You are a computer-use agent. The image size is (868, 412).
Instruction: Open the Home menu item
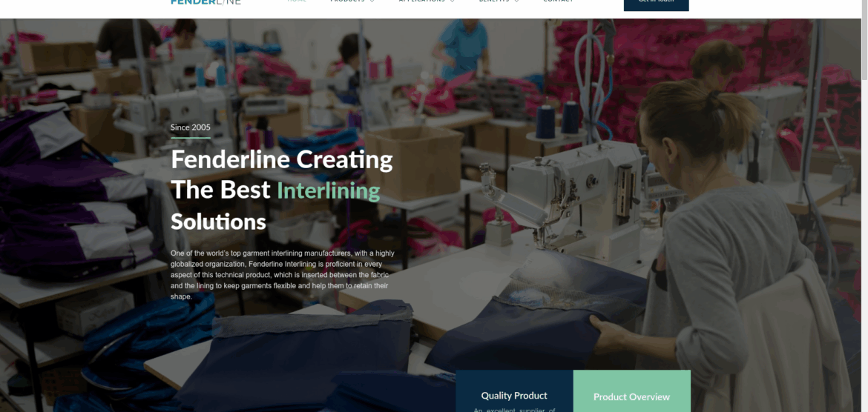coord(297,1)
